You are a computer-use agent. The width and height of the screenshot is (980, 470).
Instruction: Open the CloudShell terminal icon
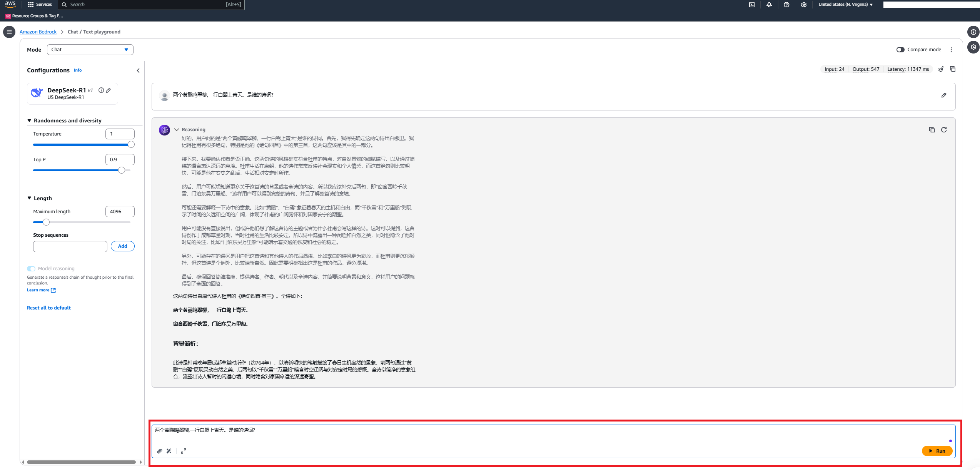pos(752,5)
